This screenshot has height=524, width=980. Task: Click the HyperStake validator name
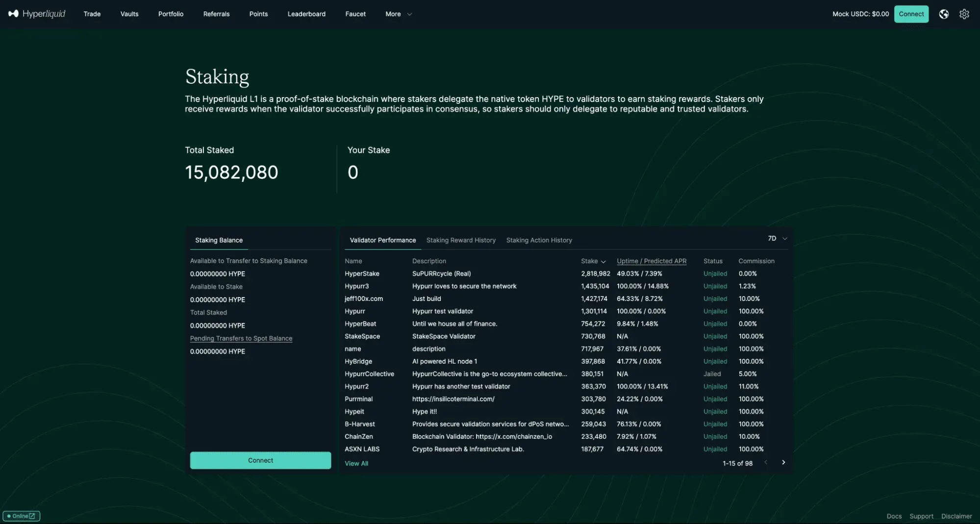click(362, 274)
